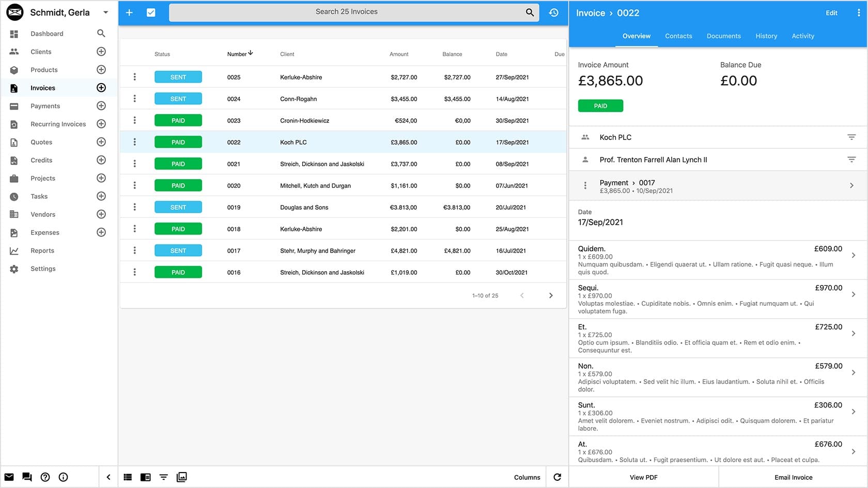Open the Reports section from sidebar

(13, 250)
